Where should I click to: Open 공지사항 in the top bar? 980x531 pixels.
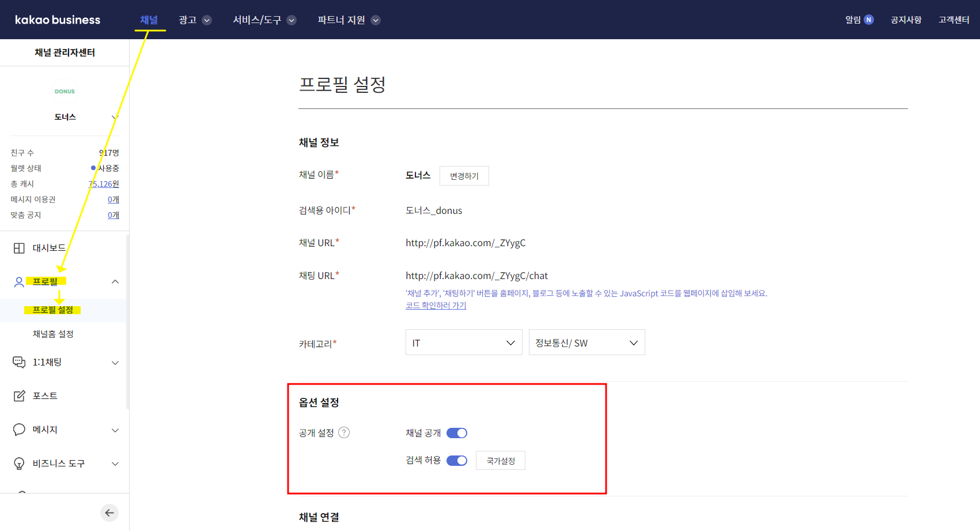[x=906, y=20]
